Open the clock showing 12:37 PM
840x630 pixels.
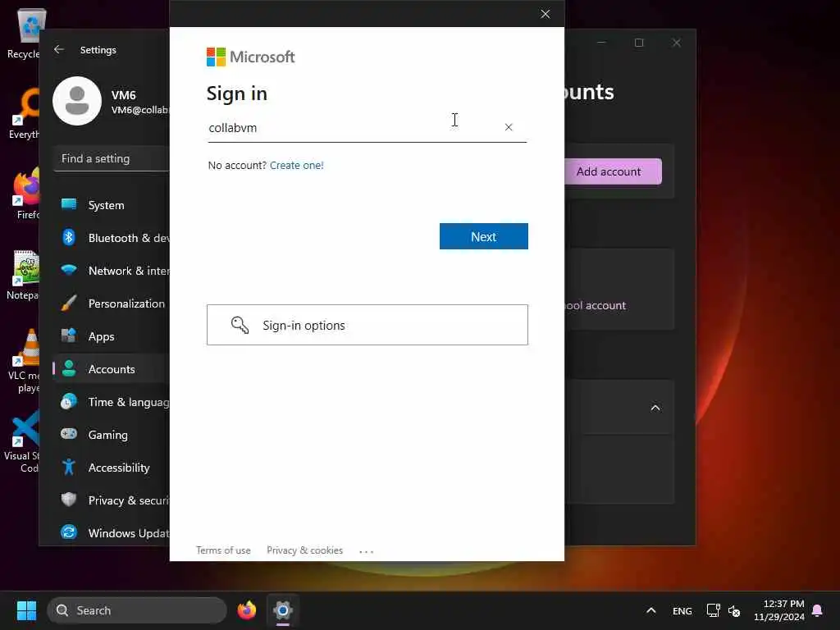779,610
